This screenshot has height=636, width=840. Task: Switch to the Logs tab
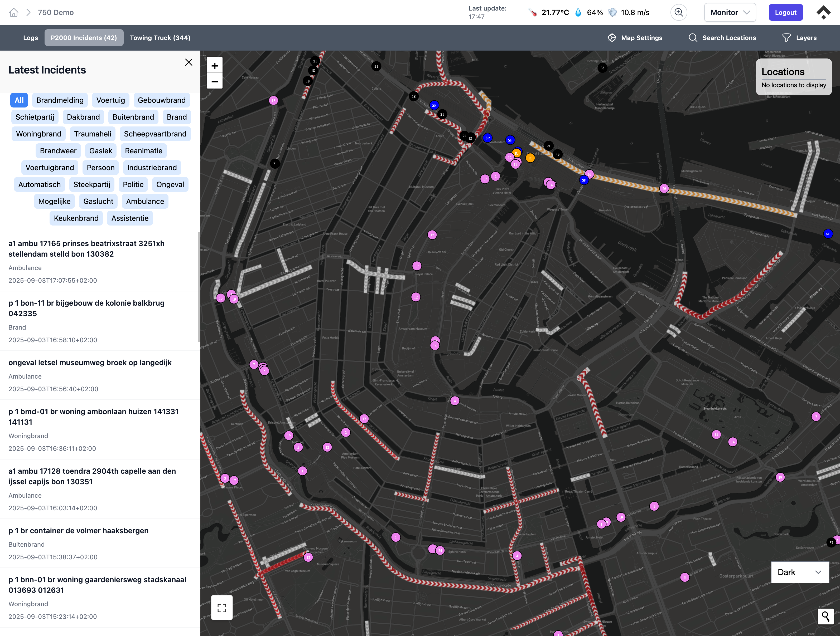click(30, 38)
